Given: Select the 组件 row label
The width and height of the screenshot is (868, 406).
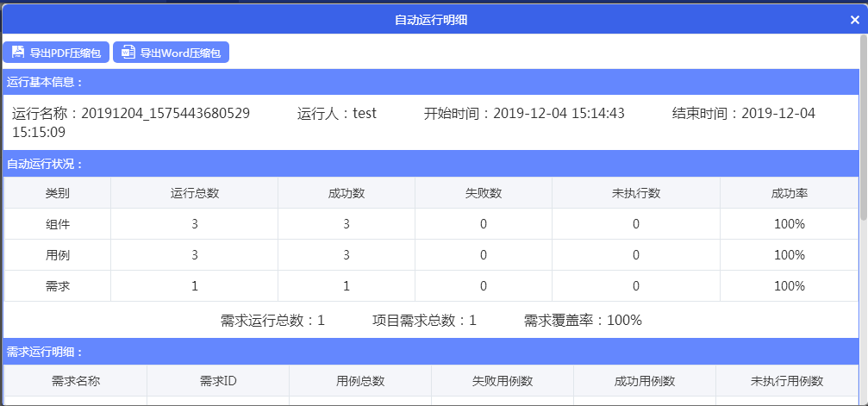Looking at the screenshot, I should pos(57,224).
